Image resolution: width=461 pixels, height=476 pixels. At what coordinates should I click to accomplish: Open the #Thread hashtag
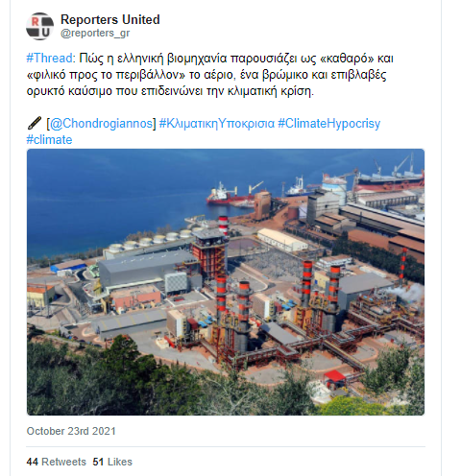[x=50, y=59]
